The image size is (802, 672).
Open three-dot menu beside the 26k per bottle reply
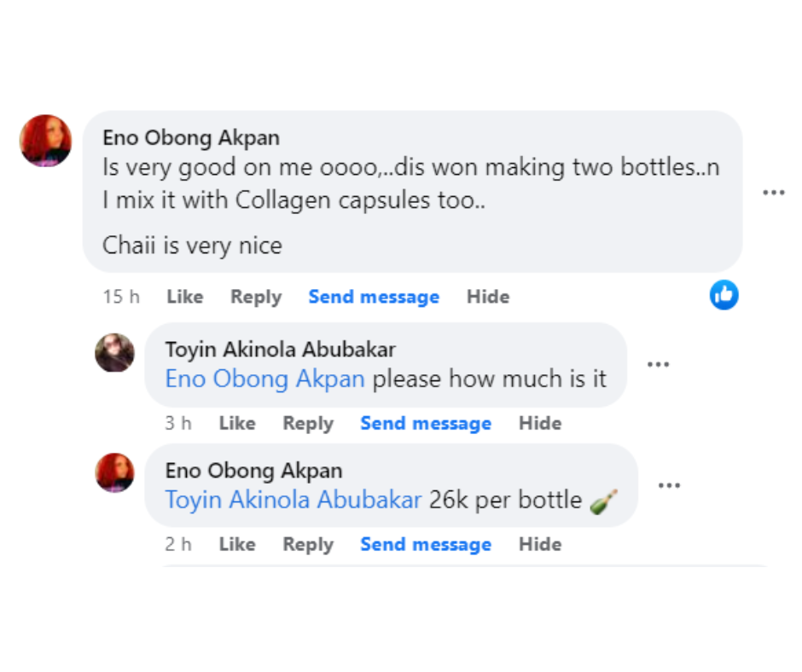coord(669,485)
